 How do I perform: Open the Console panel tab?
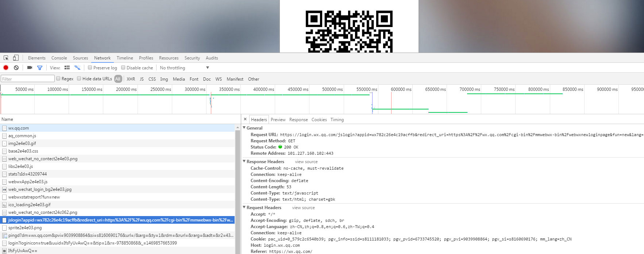59,58
